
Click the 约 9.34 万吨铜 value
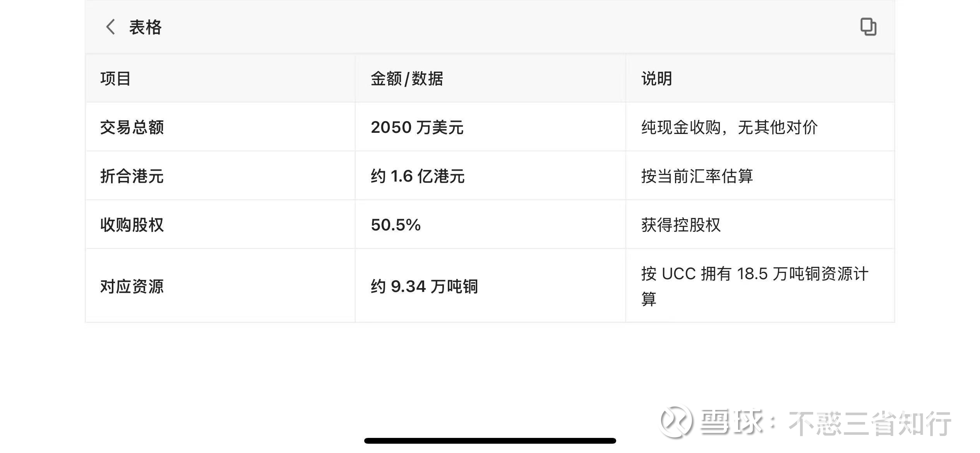(x=424, y=287)
